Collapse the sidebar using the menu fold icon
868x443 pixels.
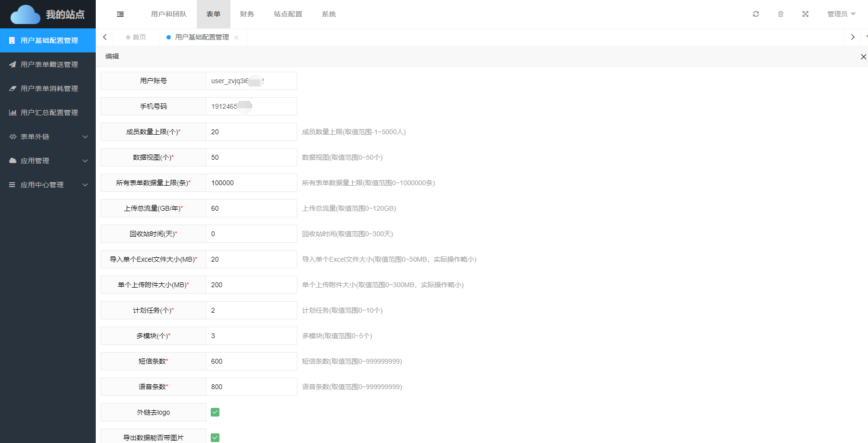[120, 14]
